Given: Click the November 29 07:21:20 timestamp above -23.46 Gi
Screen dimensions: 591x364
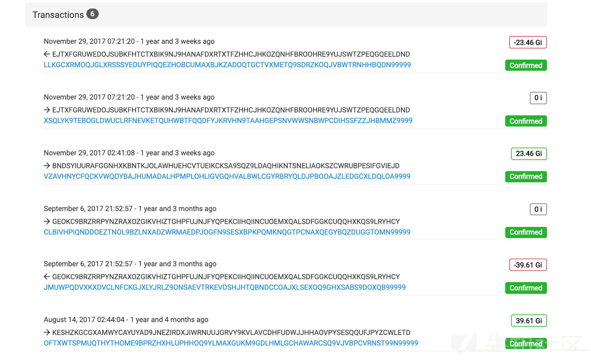Looking at the screenshot, I should click(89, 41).
